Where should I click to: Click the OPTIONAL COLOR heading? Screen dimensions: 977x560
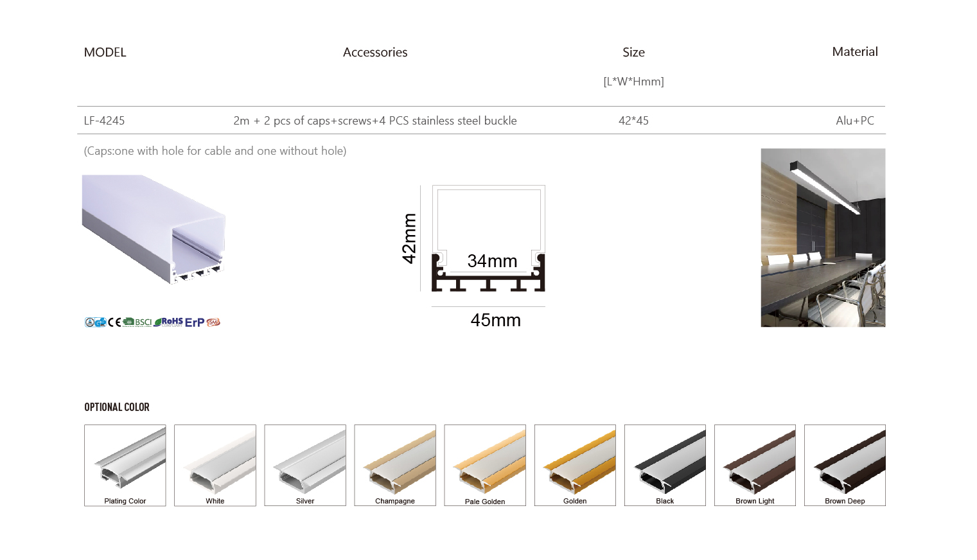click(117, 407)
